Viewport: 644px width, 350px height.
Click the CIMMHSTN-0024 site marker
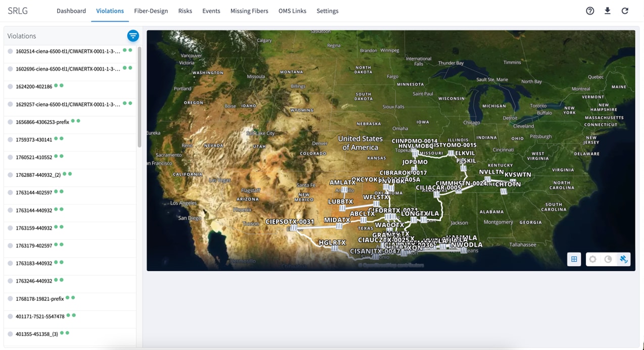[x=459, y=191]
